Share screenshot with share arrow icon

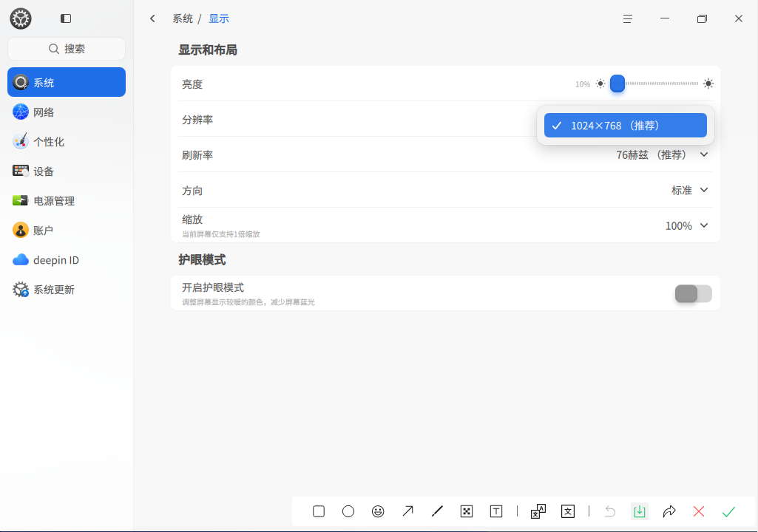tap(669, 511)
